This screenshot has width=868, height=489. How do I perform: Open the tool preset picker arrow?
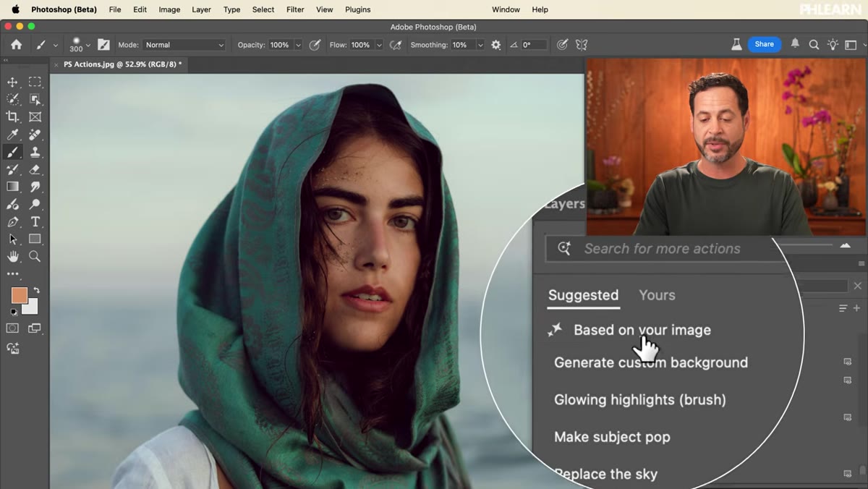tap(55, 45)
